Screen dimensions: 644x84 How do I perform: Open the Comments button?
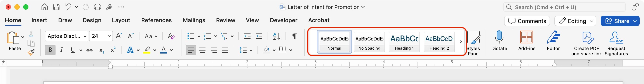pos(527,21)
